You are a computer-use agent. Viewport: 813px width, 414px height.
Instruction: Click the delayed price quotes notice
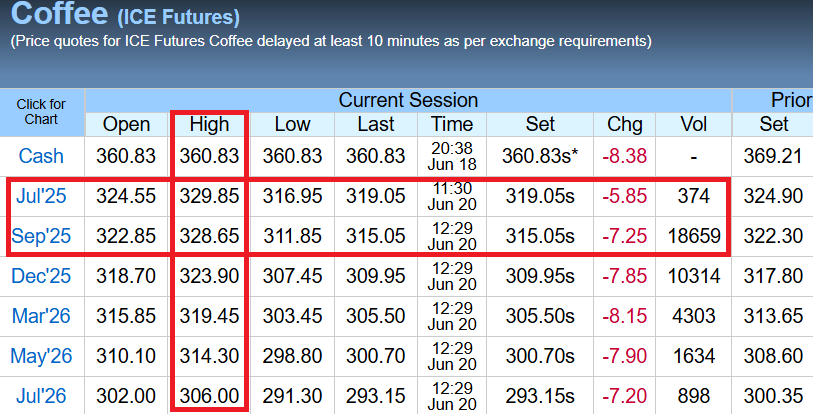tap(331, 41)
